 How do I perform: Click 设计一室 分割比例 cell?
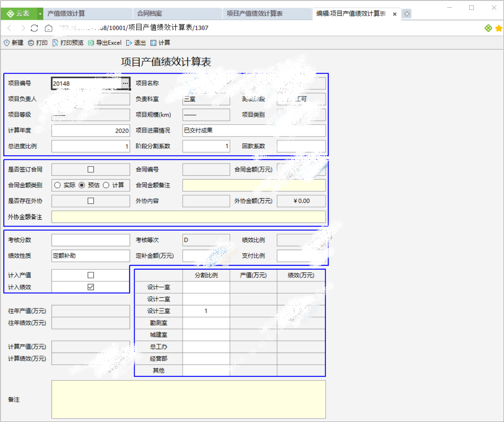(206, 287)
